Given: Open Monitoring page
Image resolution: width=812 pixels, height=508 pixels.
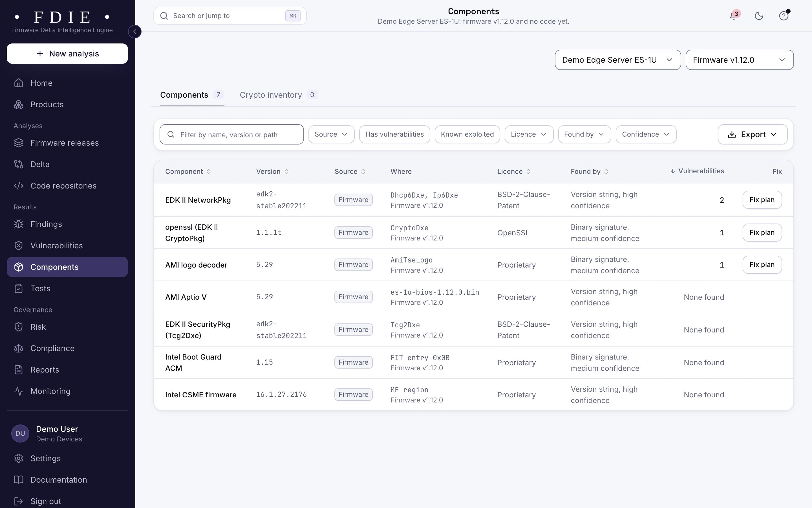Looking at the screenshot, I should pyautogui.click(x=67, y=391).
